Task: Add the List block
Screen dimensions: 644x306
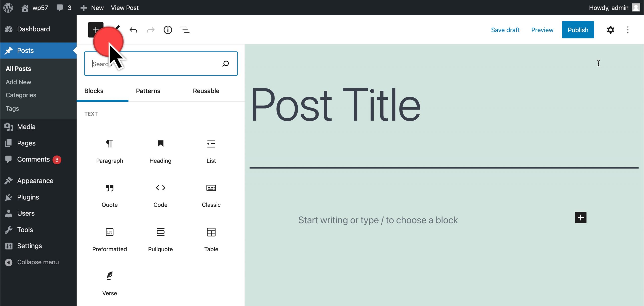Action: tap(211, 151)
